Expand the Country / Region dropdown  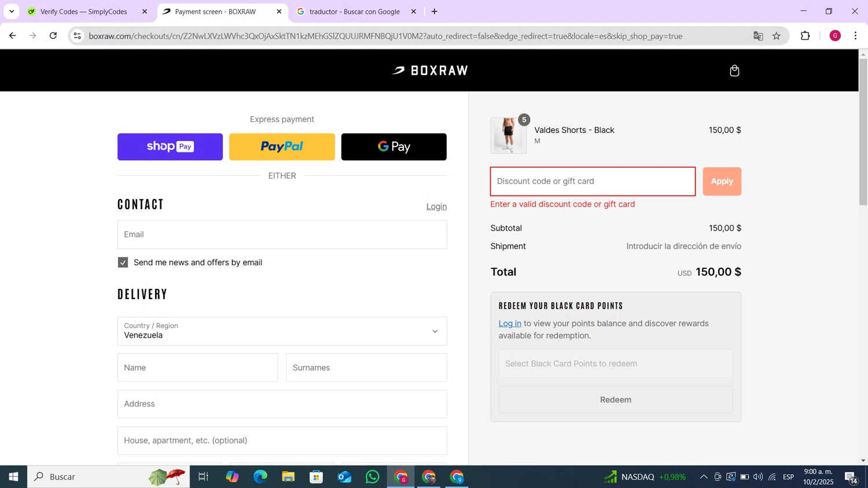tap(282, 331)
